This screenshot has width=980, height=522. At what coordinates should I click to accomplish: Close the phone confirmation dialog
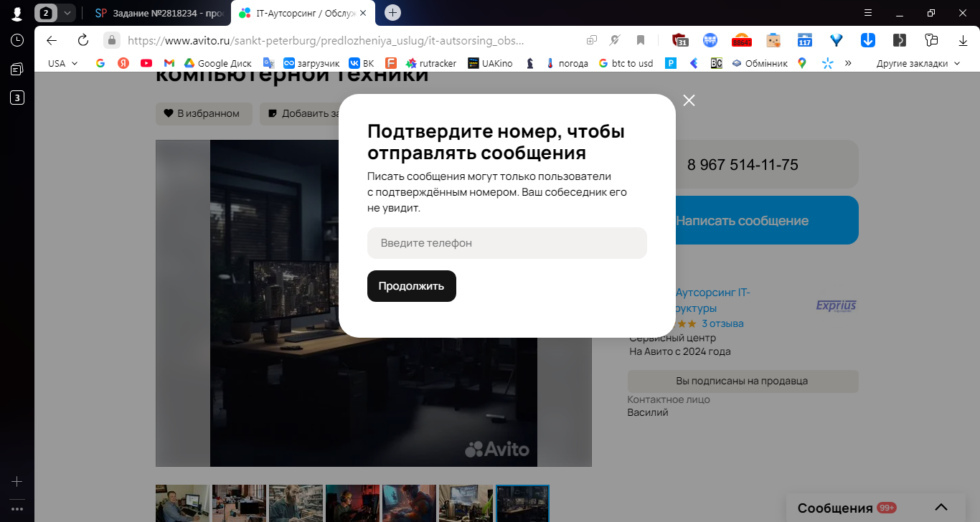pos(689,100)
